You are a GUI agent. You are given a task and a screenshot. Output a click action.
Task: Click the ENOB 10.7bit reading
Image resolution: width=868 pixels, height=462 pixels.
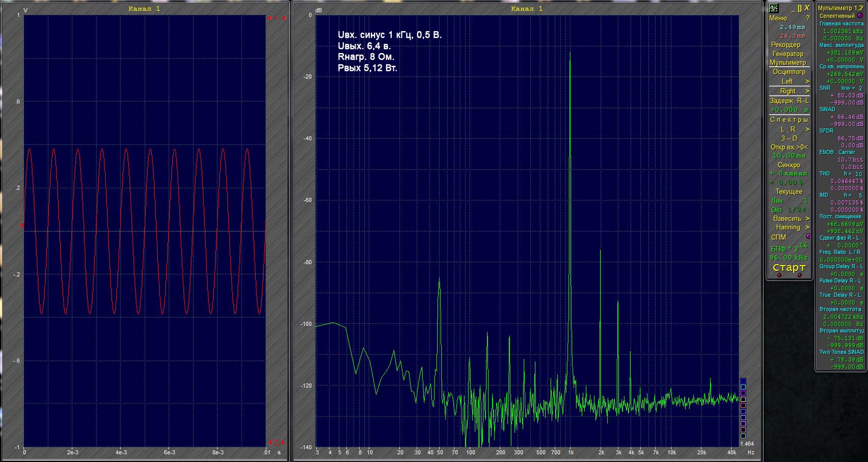tap(850, 160)
